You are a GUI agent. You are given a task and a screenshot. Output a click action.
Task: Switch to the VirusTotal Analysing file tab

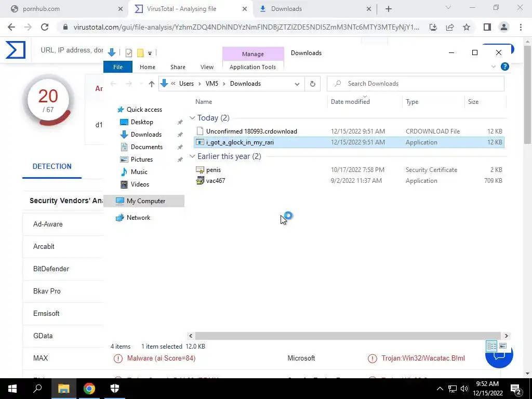coord(192,9)
